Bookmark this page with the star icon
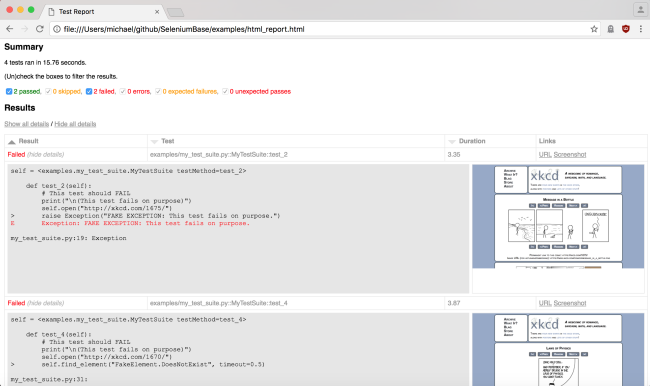 point(594,29)
